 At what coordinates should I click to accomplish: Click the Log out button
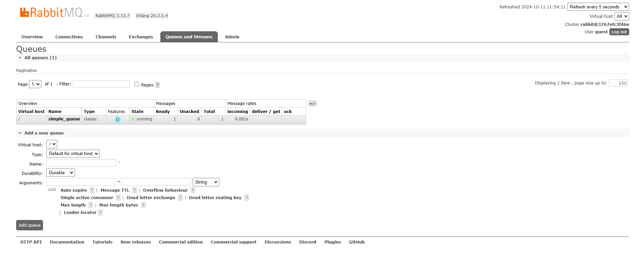point(619,32)
